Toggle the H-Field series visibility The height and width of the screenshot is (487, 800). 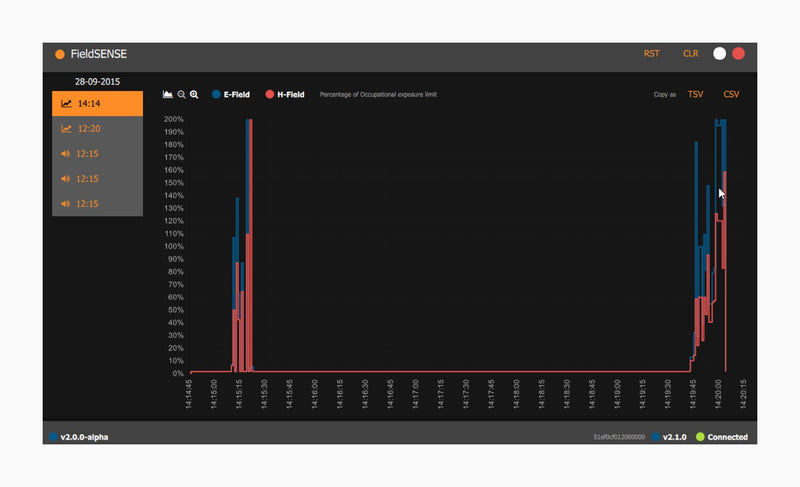(283, 94)
